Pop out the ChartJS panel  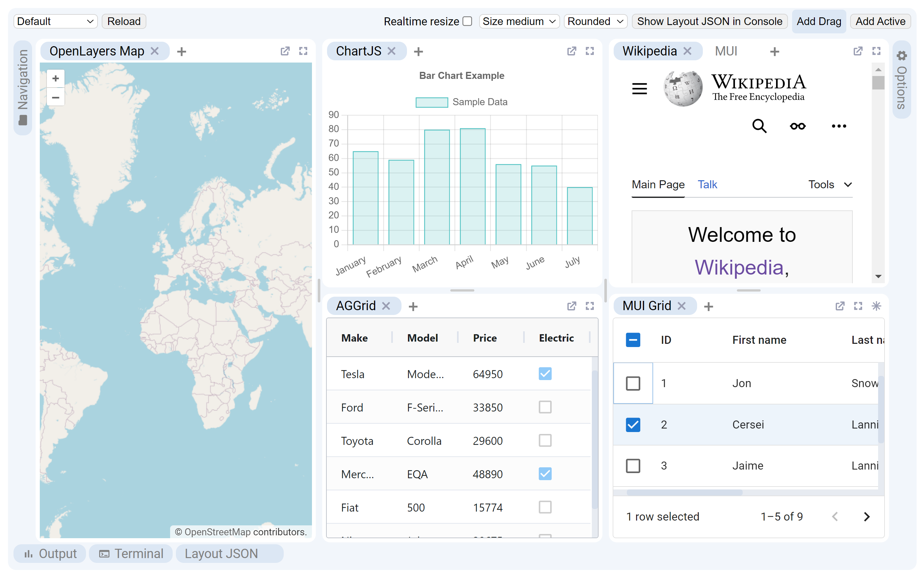(x=572, y=51)
